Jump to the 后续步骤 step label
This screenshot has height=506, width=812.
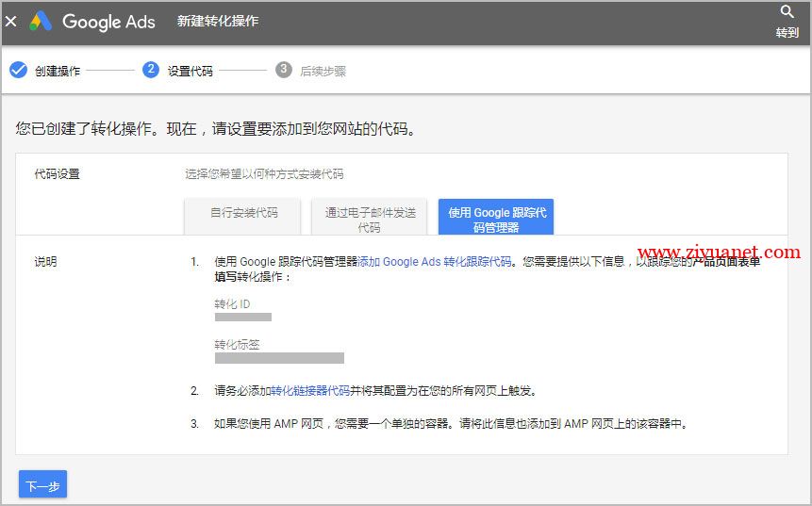[323, 71]
